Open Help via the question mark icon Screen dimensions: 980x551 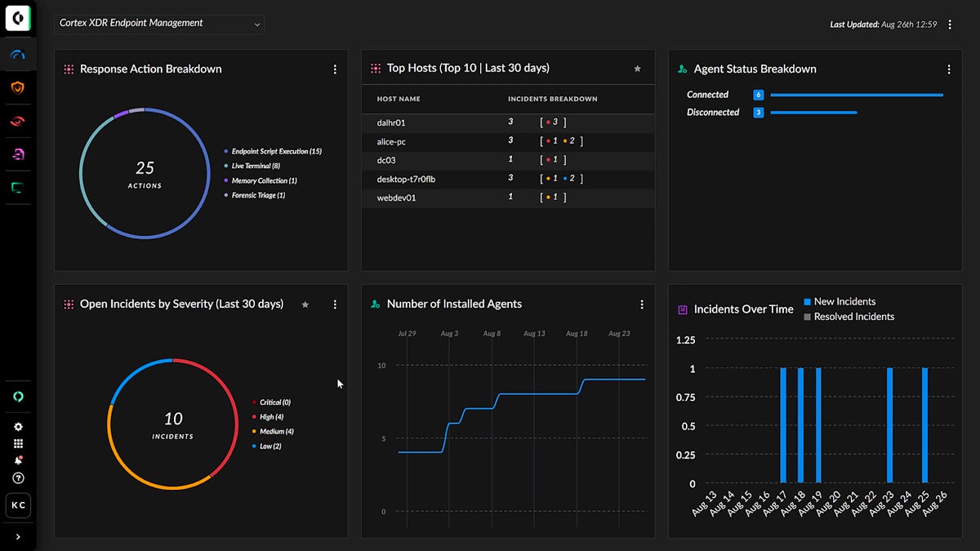tap(18, 478)
